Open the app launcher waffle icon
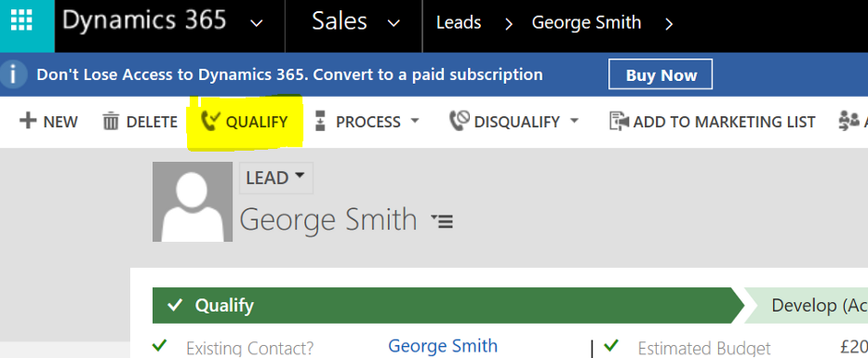Screen dimensions: 868x358 [21, 20]
